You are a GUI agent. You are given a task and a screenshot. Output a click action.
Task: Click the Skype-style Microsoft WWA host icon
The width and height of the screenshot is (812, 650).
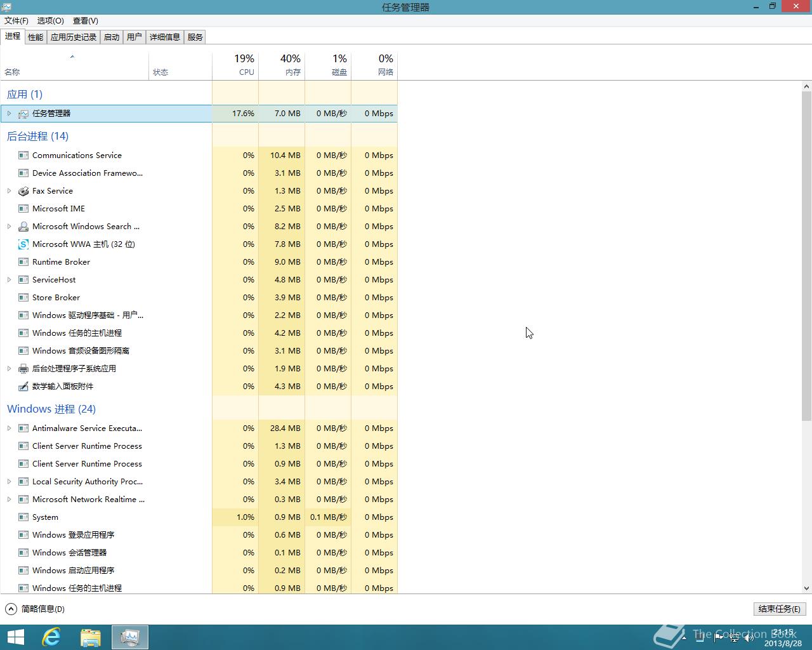pos(23,244)
